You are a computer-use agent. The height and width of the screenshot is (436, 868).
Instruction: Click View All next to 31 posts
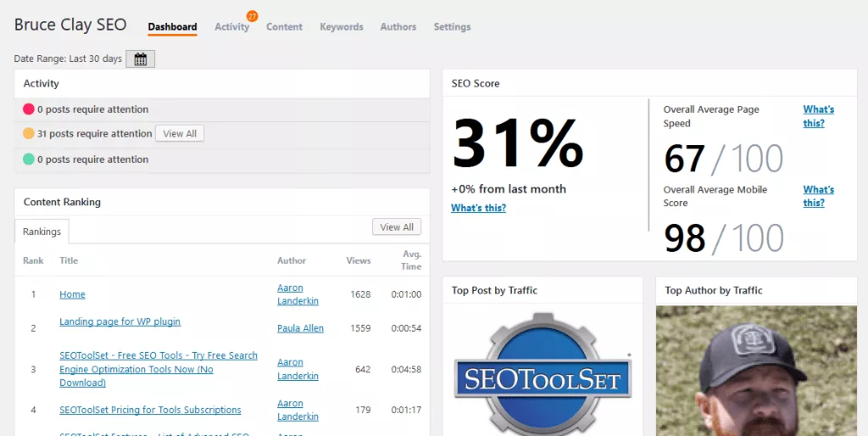pos(180,133)
